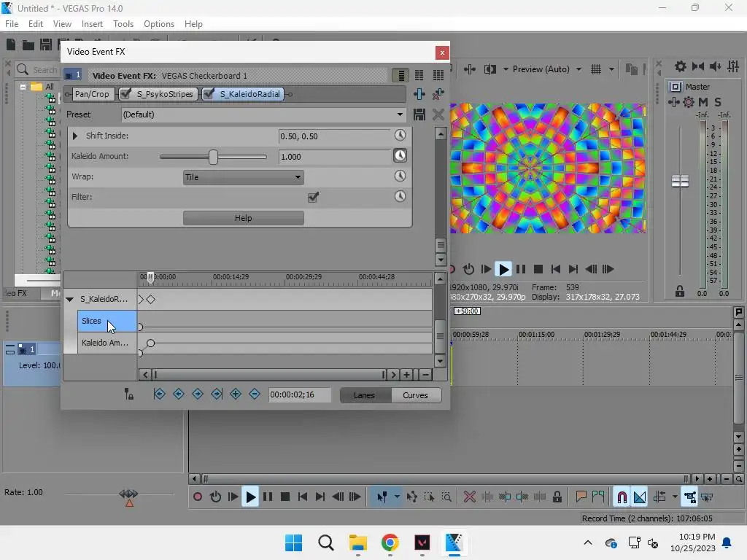Solo the Master bus with S
This screenshot has width=747, height=560.
718,102
